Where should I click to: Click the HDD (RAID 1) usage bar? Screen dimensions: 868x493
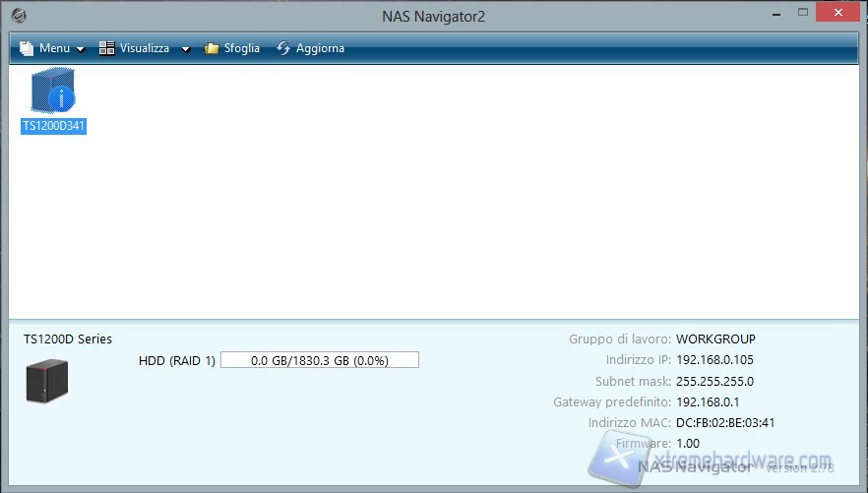click(x=320, y=360)
